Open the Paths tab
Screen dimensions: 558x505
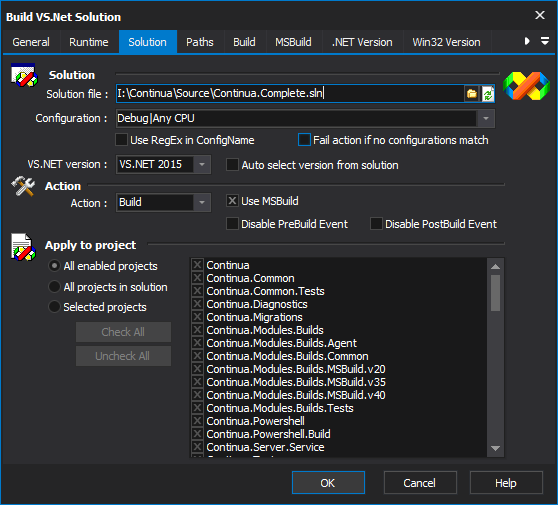click(x=200, y=42)
